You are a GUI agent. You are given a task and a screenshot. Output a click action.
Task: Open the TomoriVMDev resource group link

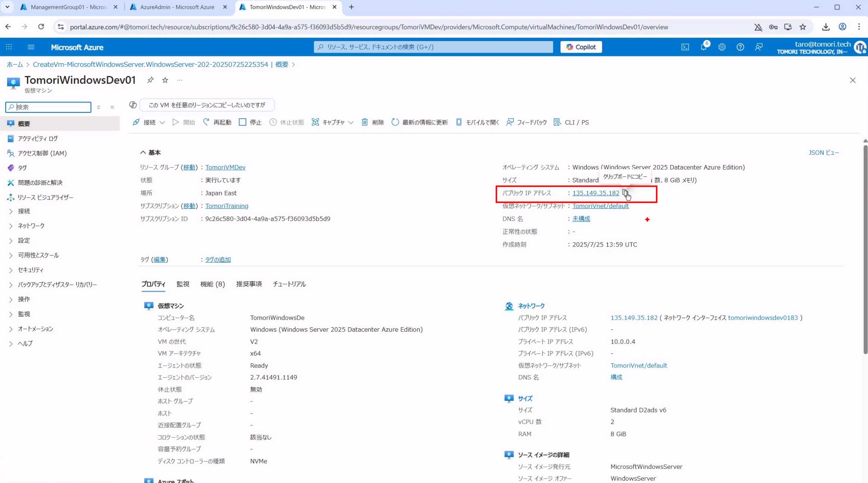click(x=225, y=167)
